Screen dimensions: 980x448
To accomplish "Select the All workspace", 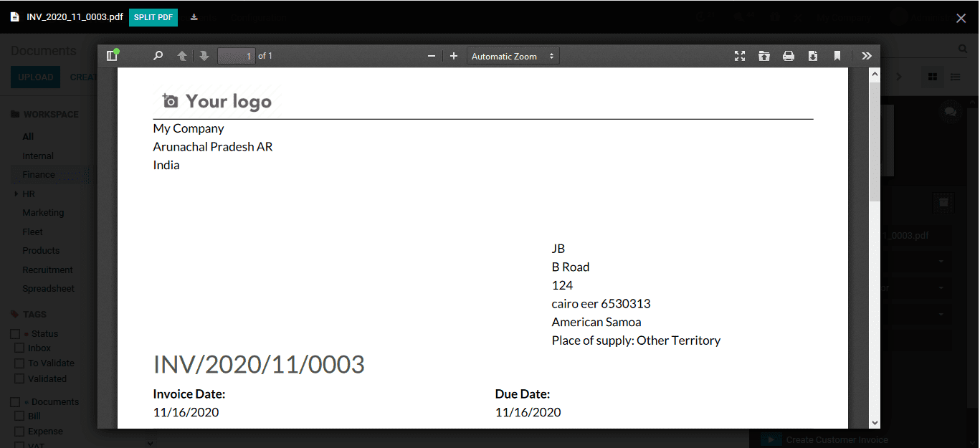I will click(x=28, y=137).
